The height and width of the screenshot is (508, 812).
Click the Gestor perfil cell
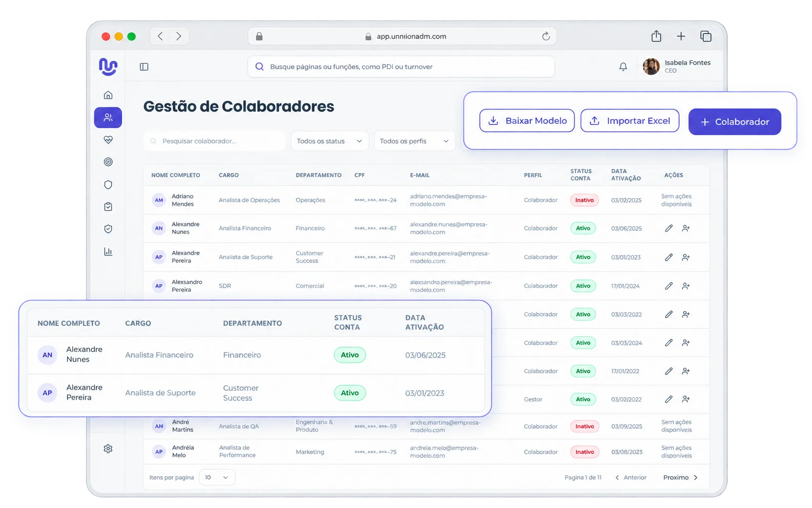533,399
